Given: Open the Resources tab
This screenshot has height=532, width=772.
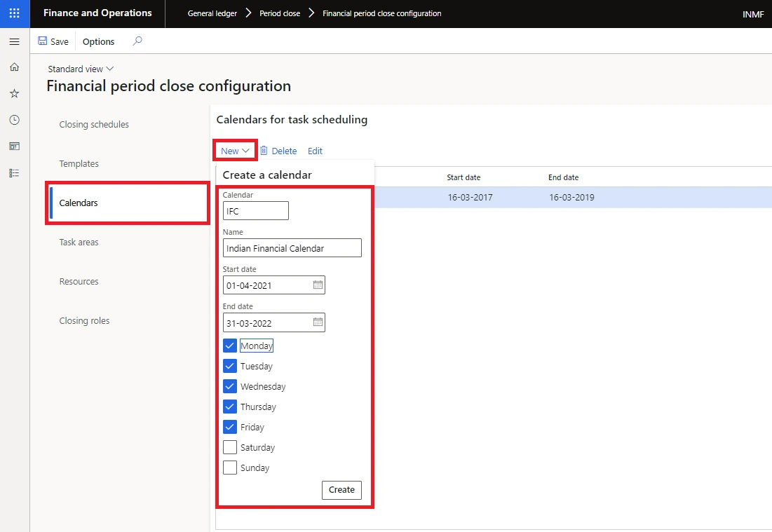Looking at the screenshot, I should coord(79,282).
